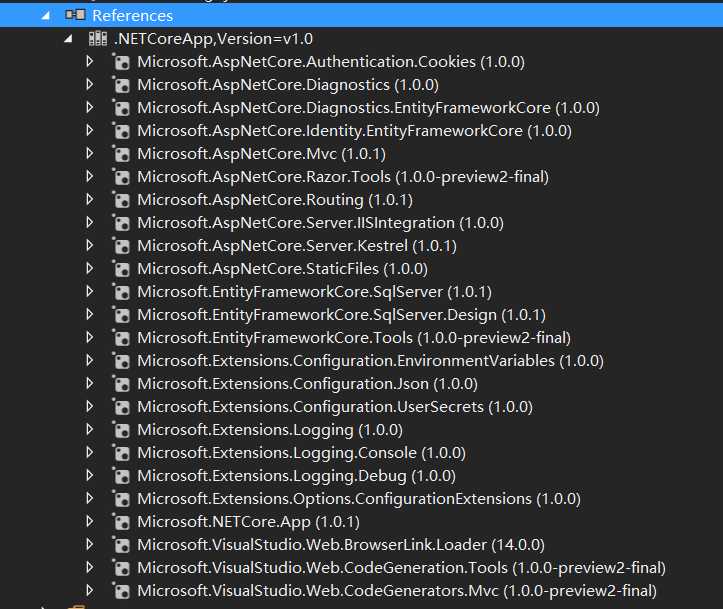The height and width of the screenshot is (609, 723).
Task: Expand Microsoft.NETCore.App (1.0.1) package
Action: 90,521
